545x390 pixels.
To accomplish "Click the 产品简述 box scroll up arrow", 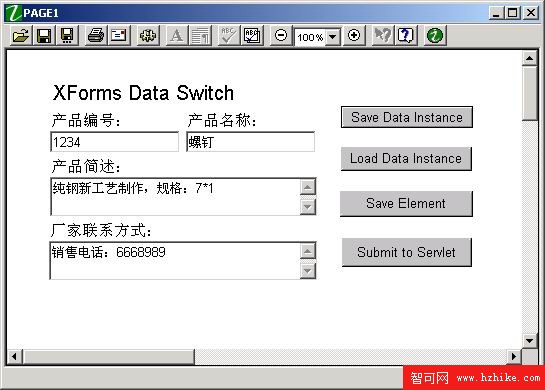I will tap(308, 188).
